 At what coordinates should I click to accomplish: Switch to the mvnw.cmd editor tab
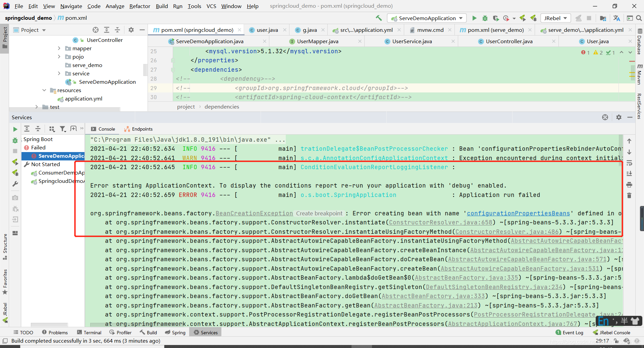pos(430,30)
